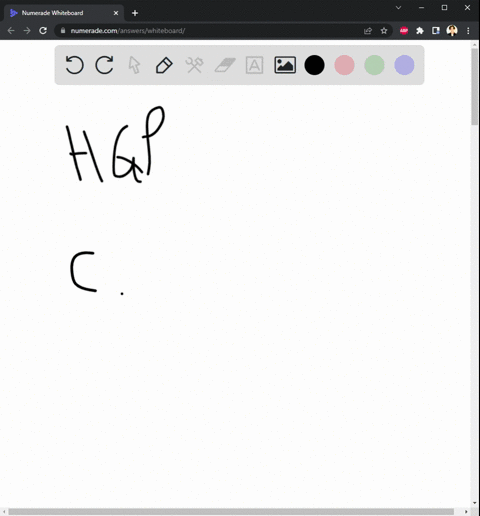
Task: Expand the tab search dropdown
Action: pos(398,8)
